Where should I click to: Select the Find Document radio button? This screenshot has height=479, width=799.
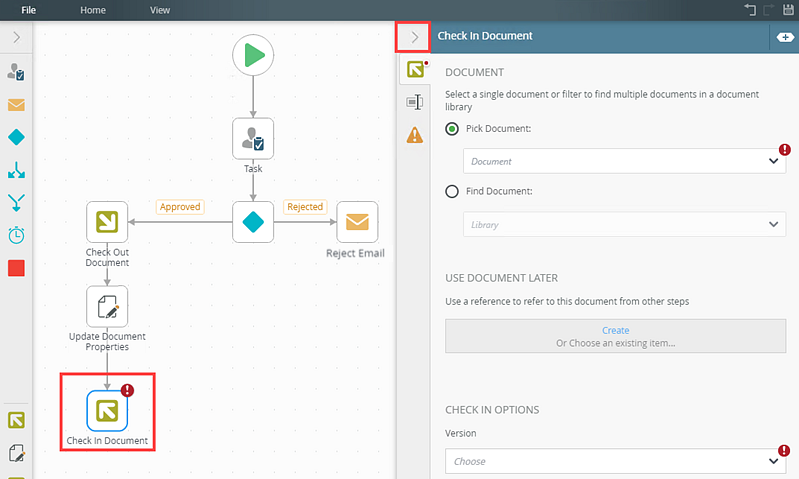coord(452,191)
